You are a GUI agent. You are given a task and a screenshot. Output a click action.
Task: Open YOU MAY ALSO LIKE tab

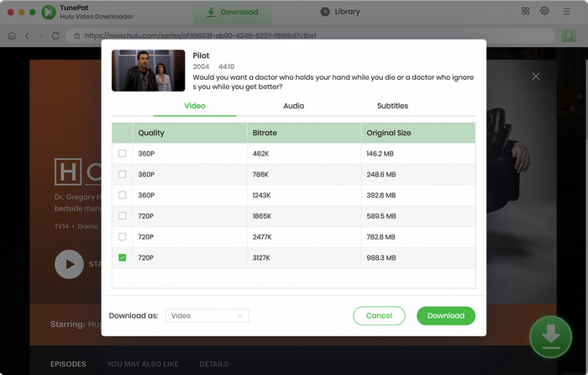pyautogui.click(x=143, y=364)
